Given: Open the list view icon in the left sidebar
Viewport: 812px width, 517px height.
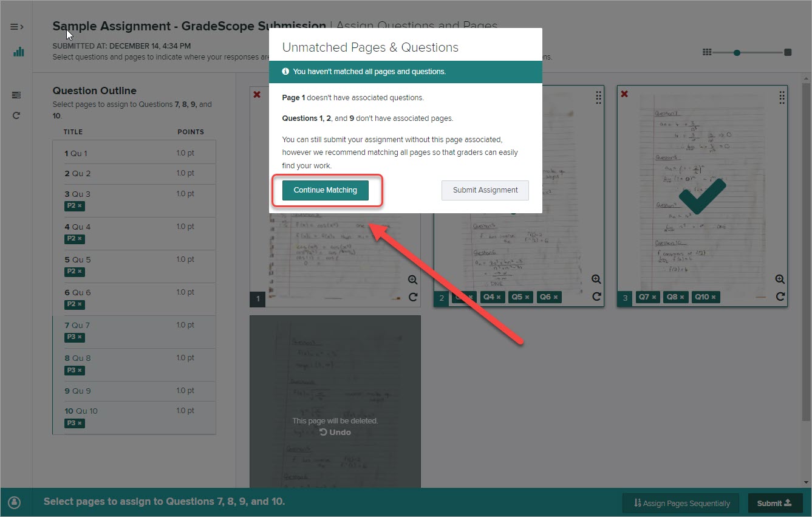Looking at the screenshot, I should (x=16, y=95).
